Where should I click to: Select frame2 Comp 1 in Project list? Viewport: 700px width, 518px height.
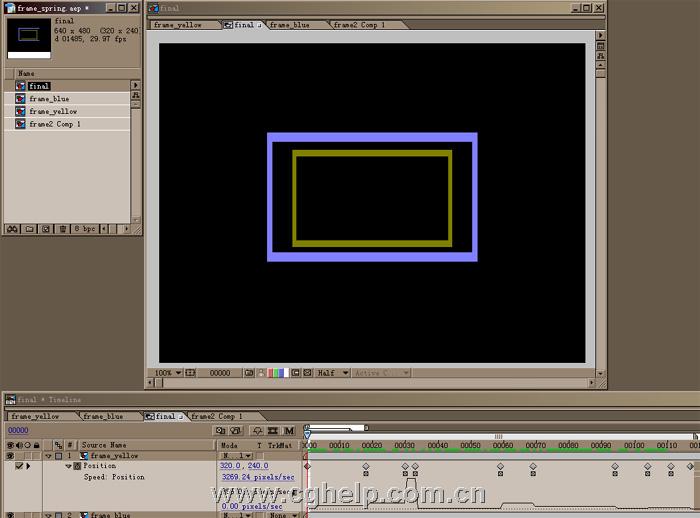click(54, 124)
